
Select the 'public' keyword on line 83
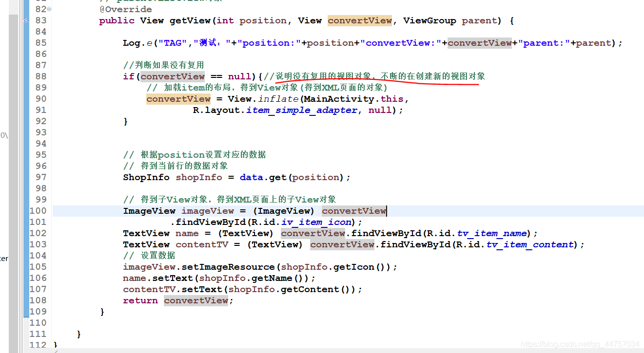click(117, 20)
